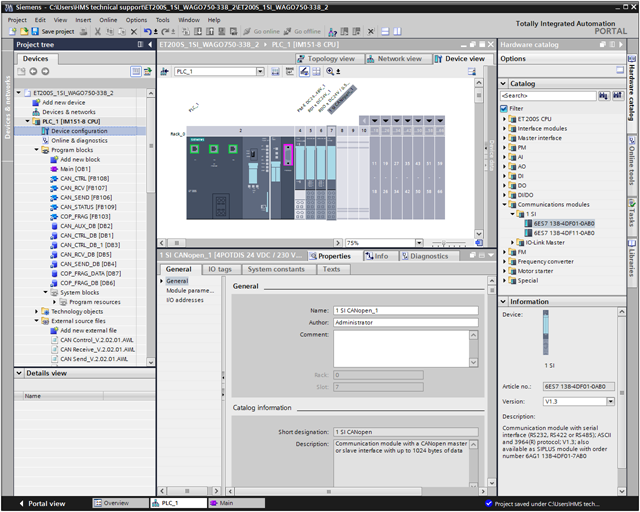Image resolution: width=640 pixels, height=512 pixels.
Task: Click the search downward binoculars icon
Action: (x=604, y=96)
